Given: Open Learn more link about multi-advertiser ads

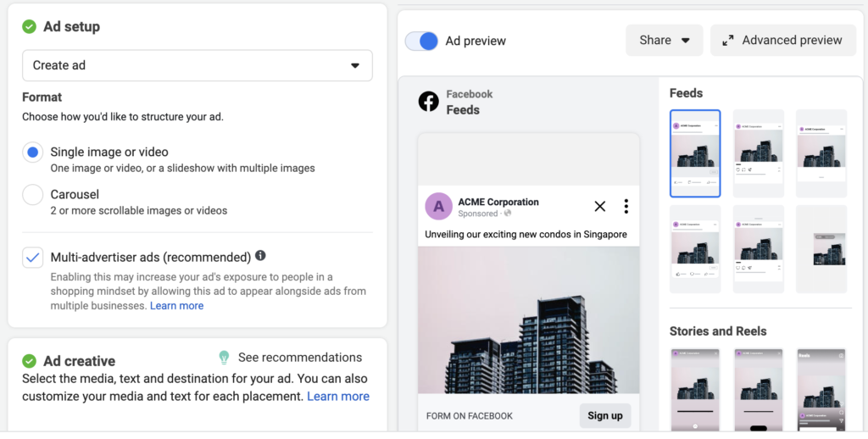Looking at the screenshot, I should coord(176,306).
